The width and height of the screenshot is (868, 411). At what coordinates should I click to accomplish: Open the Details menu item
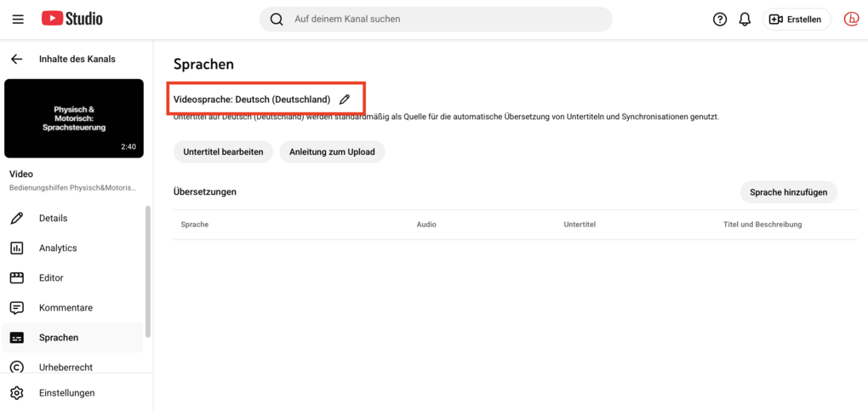(53, 218)
